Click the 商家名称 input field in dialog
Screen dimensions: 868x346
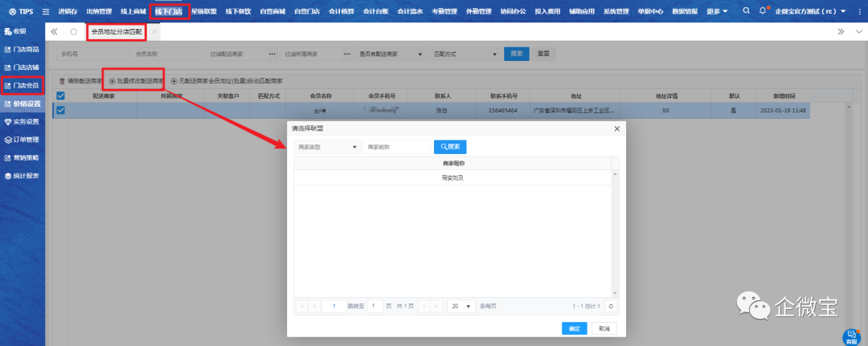(x=396, y=147)
